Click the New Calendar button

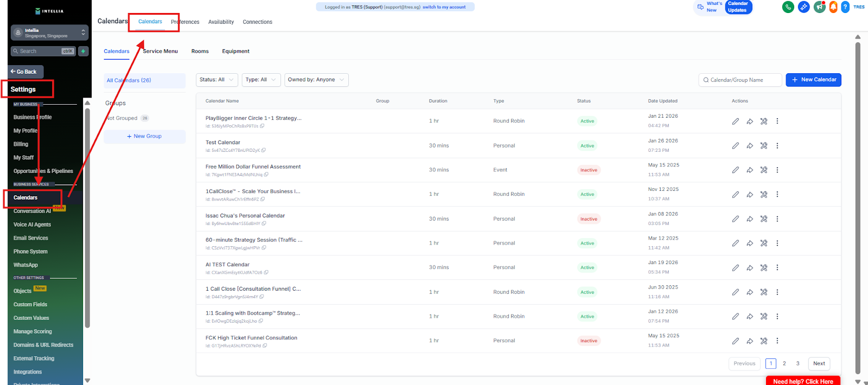(813, 80)
